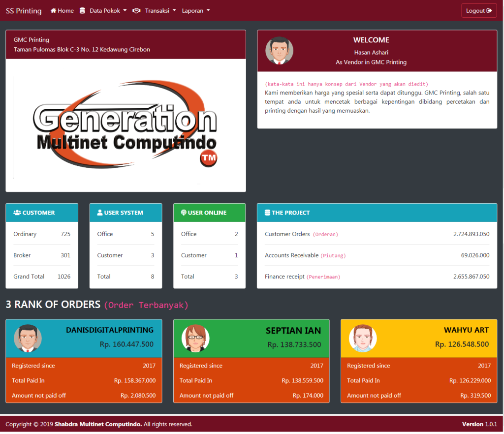Image resolution: width=504 pixels, height=434 pixels.
Task: Click the Total row in USER ONLINE card
Action: coord(209,276)
